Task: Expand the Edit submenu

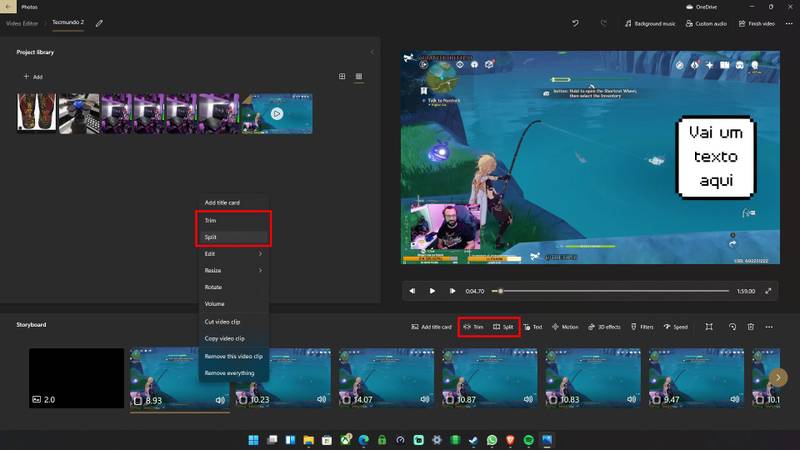Action: tap(234, 254)
